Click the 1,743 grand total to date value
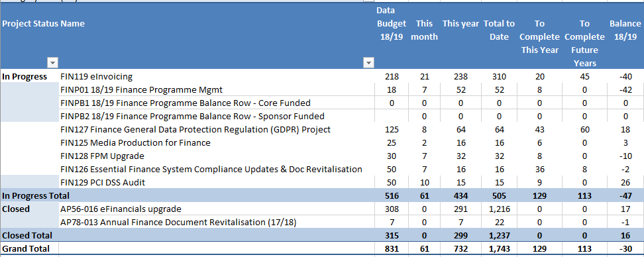The image size is (644, 257). pos(499,248)
